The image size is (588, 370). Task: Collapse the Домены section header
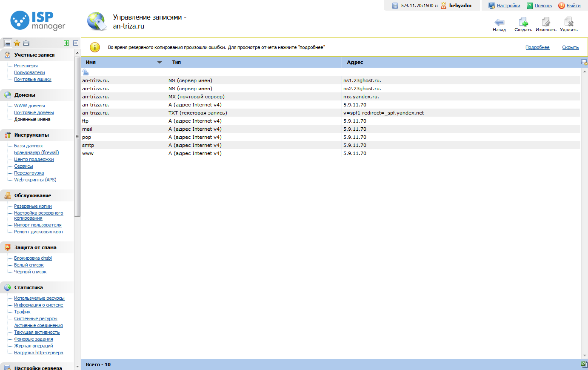tap(37, 95)
